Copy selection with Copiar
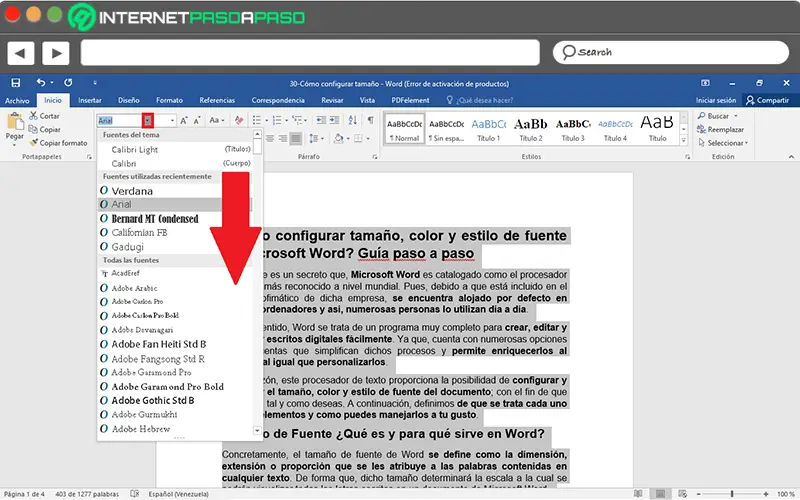Screen dimensions: 800x500 [45, 130]
